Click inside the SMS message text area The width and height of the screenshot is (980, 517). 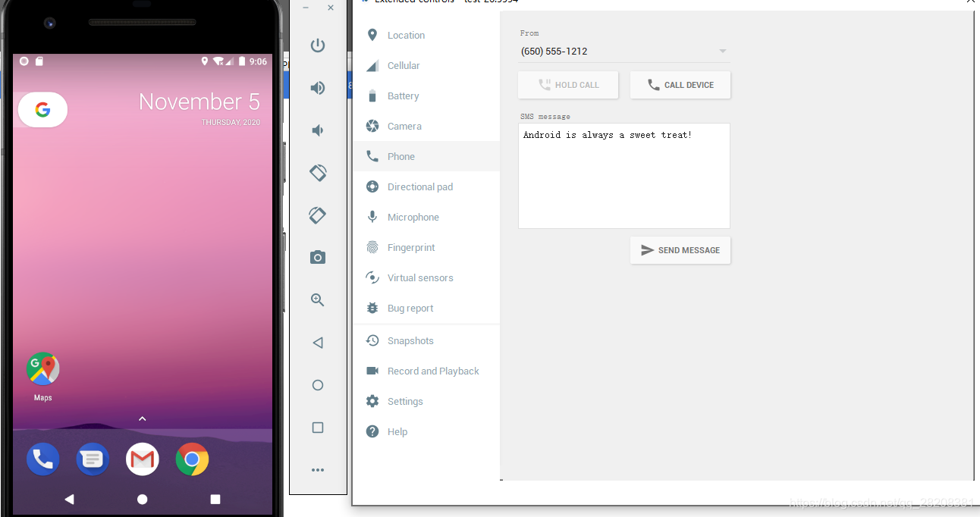[x=623, y=176]
